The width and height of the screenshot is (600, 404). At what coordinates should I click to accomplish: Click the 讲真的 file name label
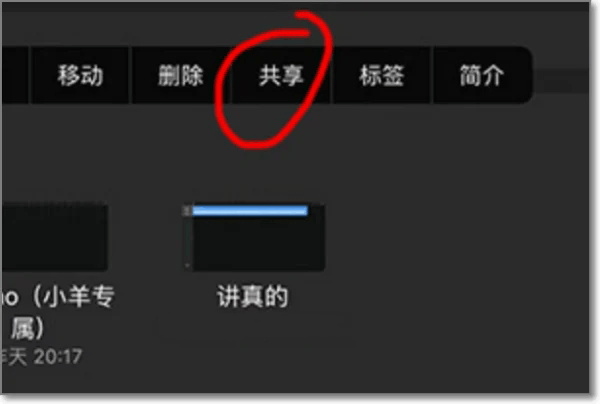(253, 296)
